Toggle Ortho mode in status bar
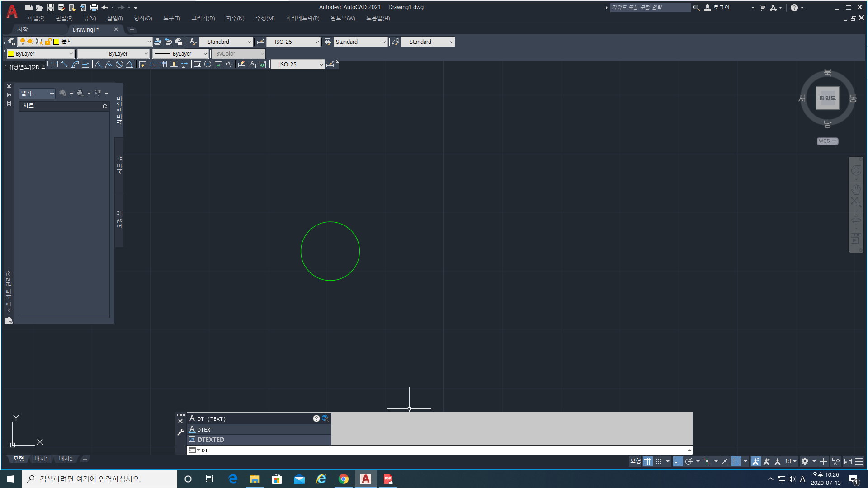Viewport: 868px width, 488px height. point(678,461)
